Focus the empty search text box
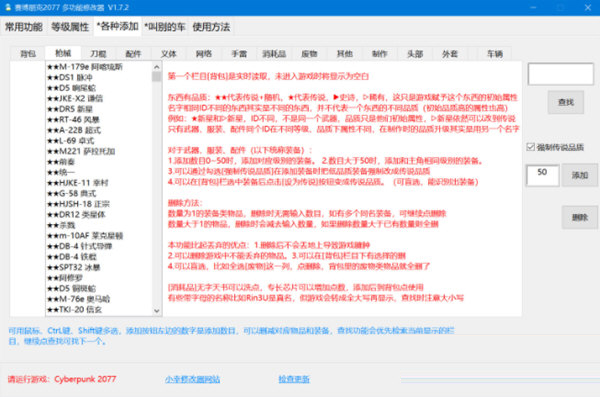This screenshot has width=600, height=397. 561,74
